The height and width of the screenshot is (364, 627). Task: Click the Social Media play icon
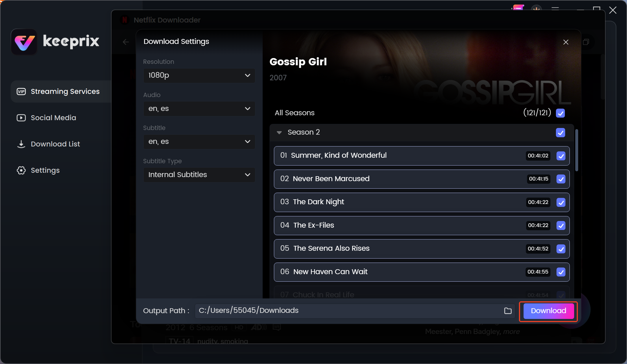coord(21,118)
